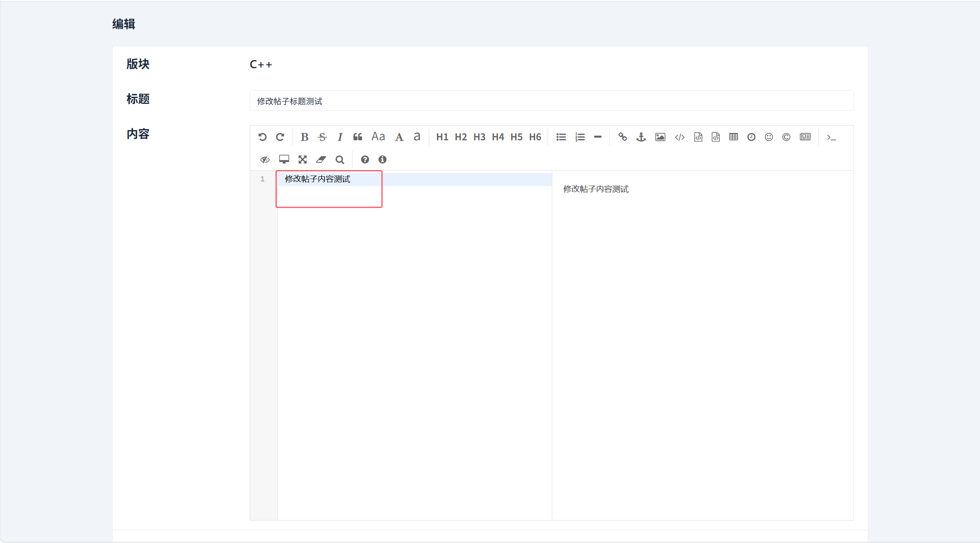Insert an anchor reference
980x543 pixels.
coord(641,137)
